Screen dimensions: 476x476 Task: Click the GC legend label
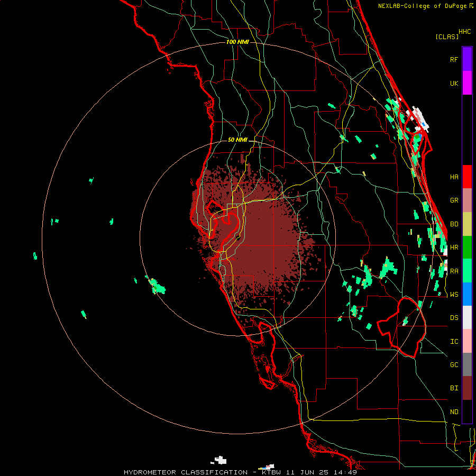[x=454, y=364]
